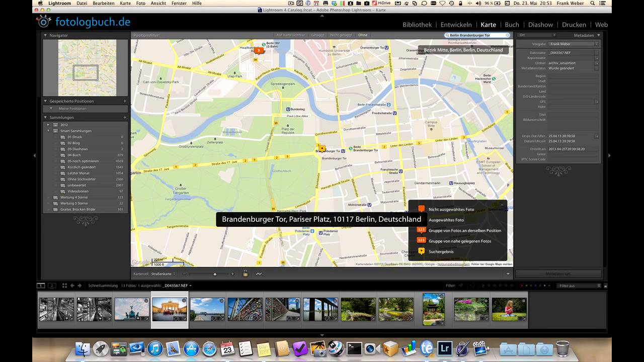Open iTunes from the Dock

155,348
